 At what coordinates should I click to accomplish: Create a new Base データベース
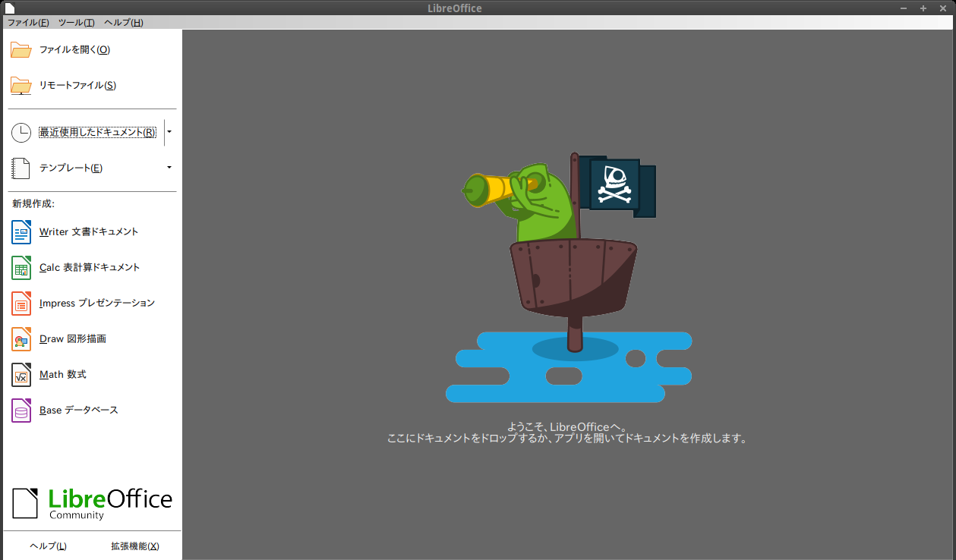79,410
